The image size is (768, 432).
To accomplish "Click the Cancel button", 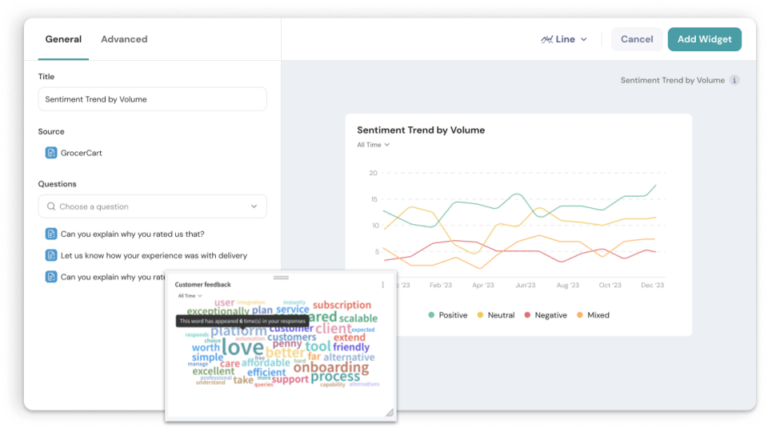I will point(636,39).
